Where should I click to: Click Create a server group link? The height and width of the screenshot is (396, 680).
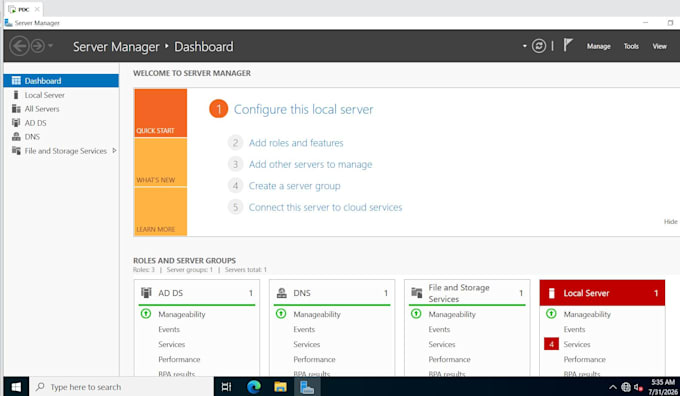tap(294, 186)
